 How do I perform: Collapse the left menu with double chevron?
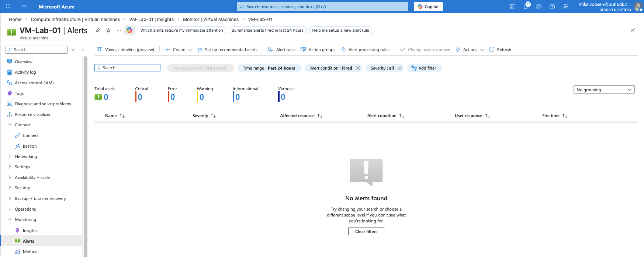click(x=83, y=50)
